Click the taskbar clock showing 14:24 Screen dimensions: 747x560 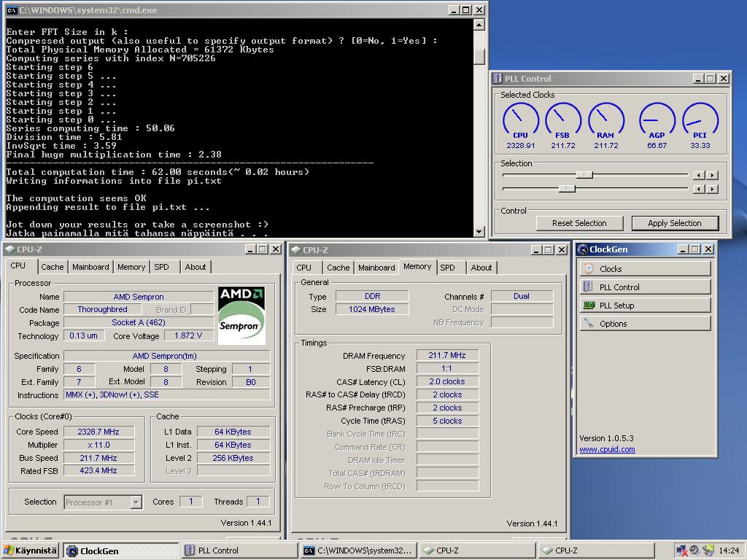coord(729,551)
